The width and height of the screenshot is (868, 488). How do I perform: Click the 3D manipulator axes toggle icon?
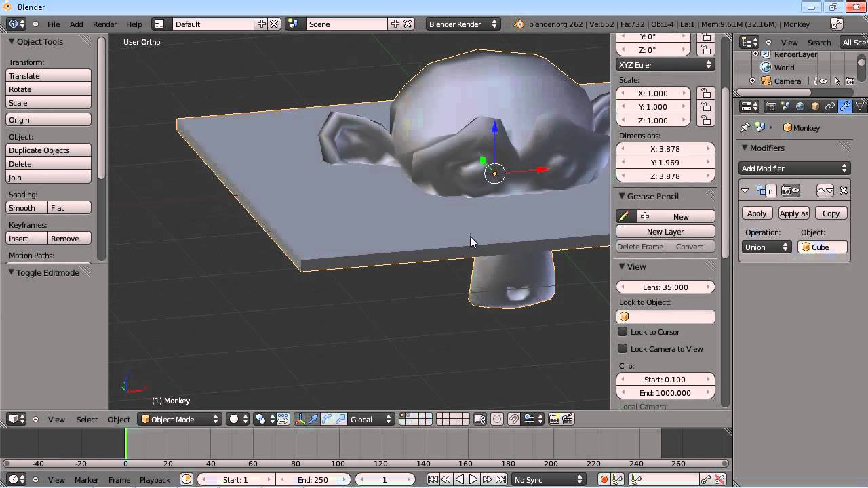300,419
